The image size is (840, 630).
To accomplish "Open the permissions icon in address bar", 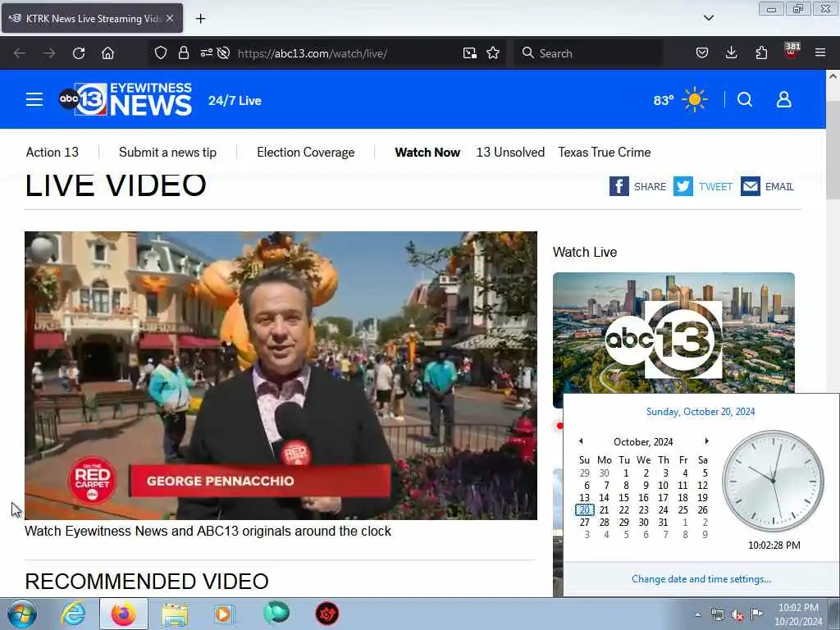I will click(206, 53).
